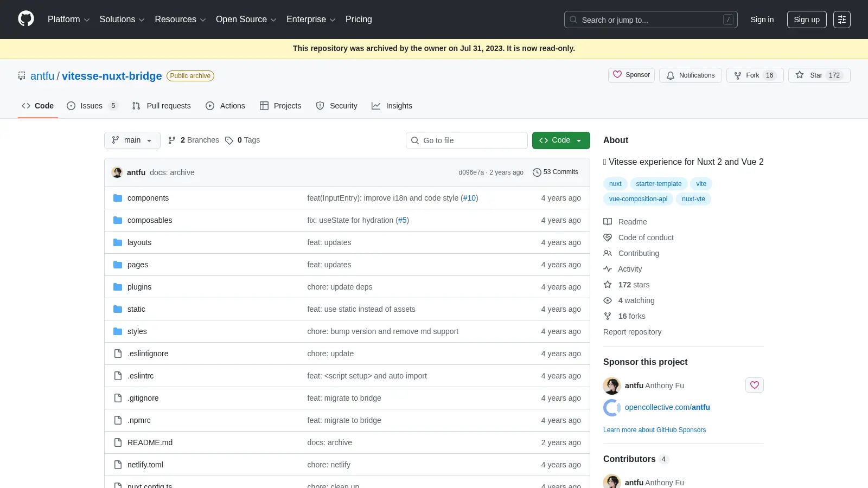Click antfu avatar in latest commit row
This screenshot has width=868, height=488.
point(117,172)
